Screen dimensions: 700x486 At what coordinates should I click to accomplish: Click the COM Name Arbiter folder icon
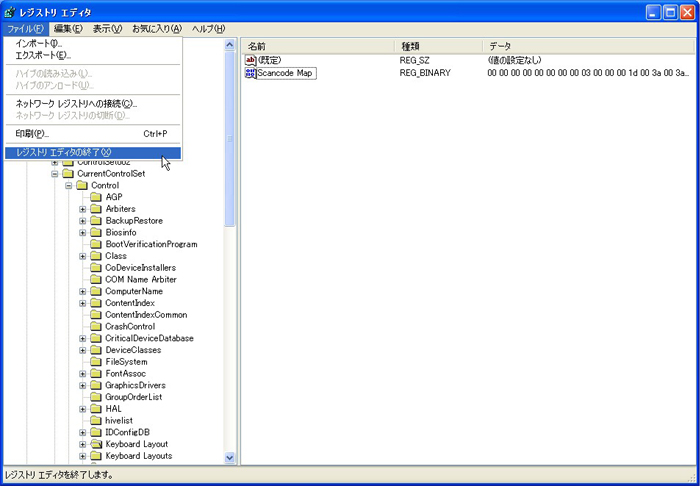pos(96,279)
